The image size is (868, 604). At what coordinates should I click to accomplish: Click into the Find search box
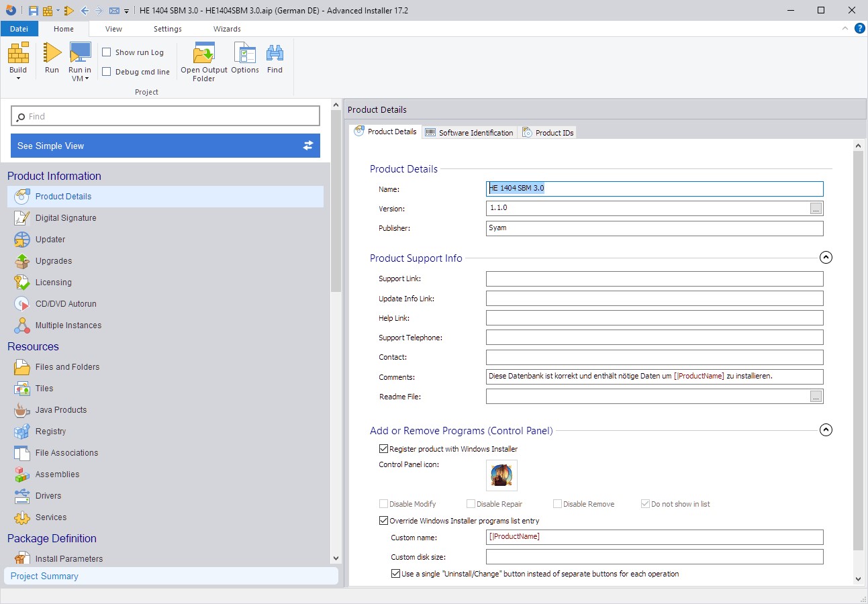(165, 116)
